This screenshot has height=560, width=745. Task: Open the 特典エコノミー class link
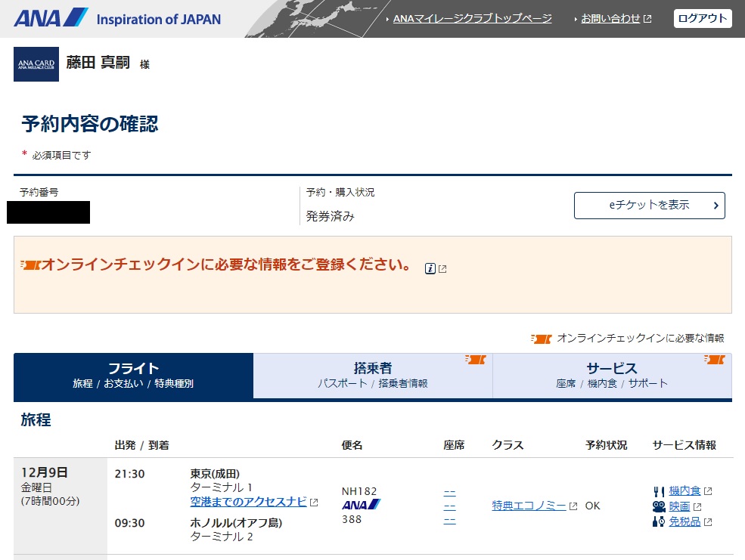[529, 506]
